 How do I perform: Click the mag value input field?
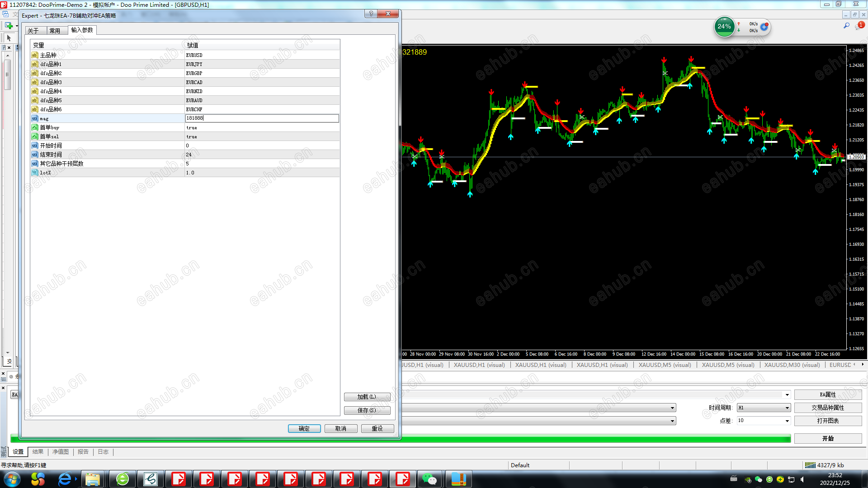point(261,118)
